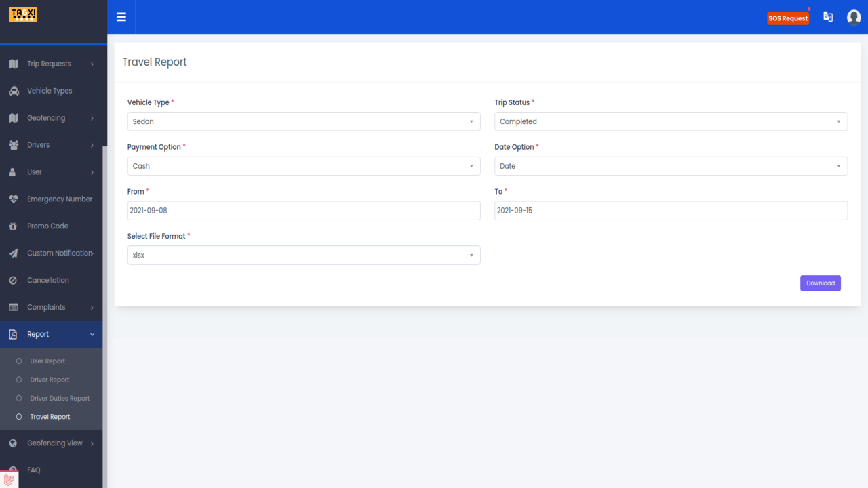The width and height of the screenshot is (868, 488).
Task: Open the hamburger navigation menu
Action: pos(121,17)
